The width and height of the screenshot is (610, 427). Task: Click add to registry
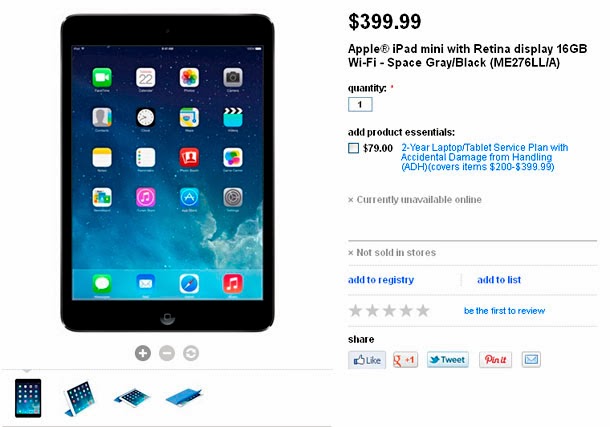381,280
